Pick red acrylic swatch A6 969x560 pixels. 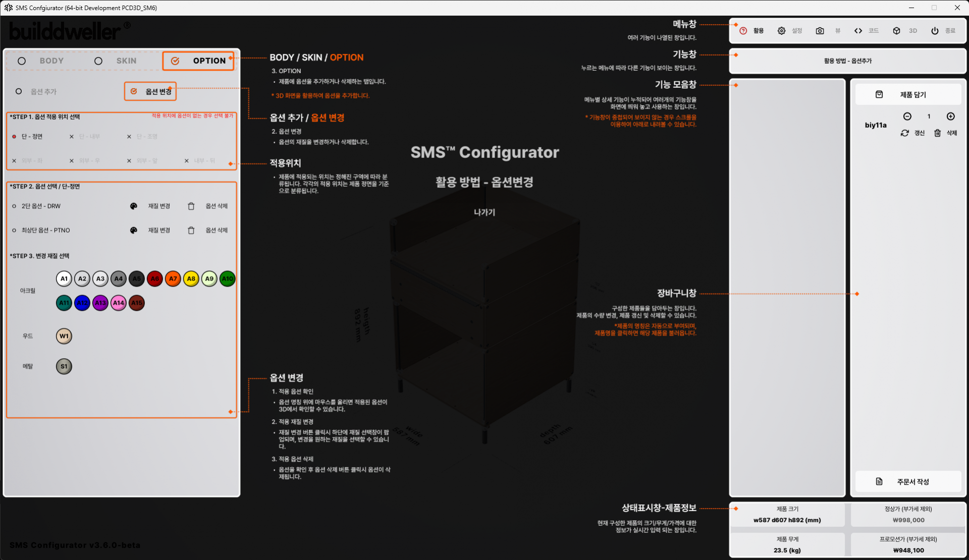click(155, 279)
